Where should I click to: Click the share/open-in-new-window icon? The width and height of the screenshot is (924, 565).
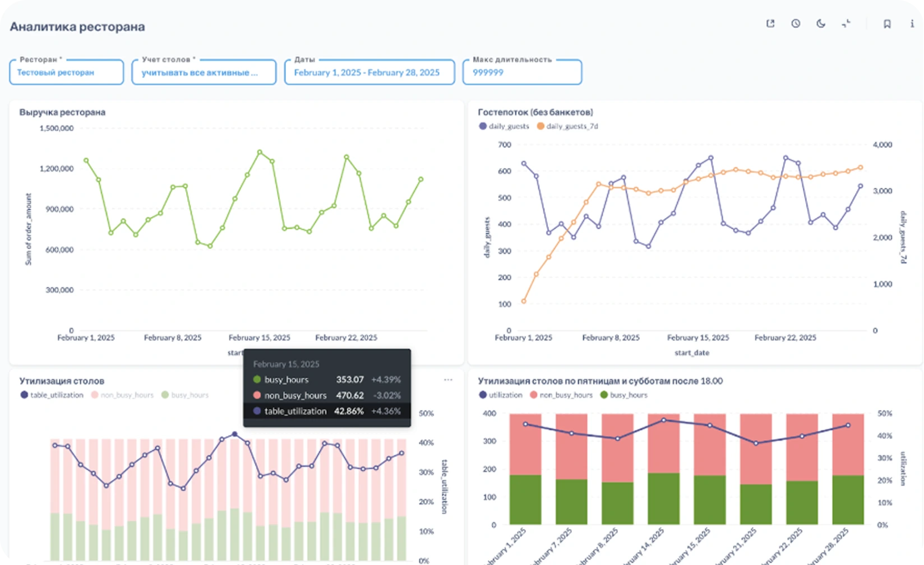[770, 24]
